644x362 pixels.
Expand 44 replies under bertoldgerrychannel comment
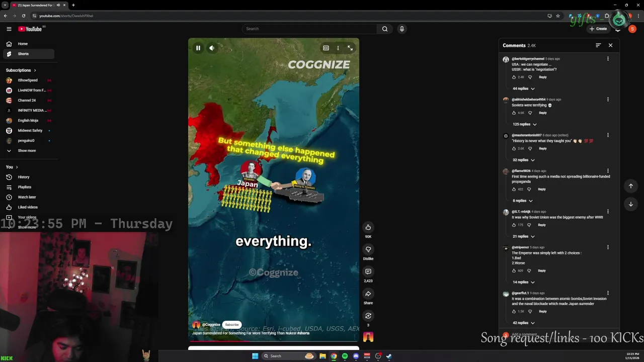523,88
